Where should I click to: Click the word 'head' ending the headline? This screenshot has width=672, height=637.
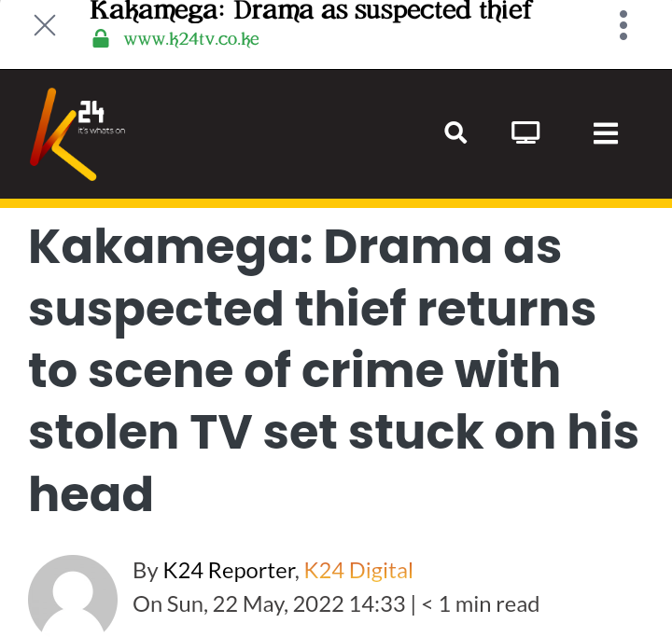coord(91,494)
